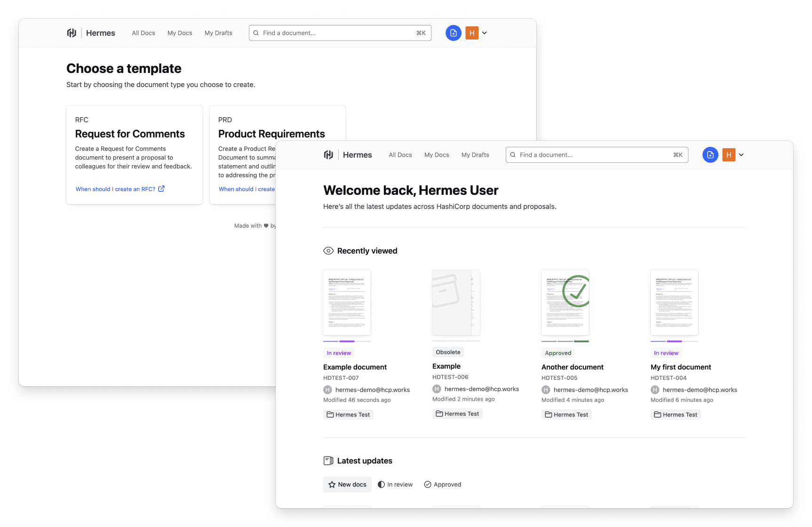Click the orange H user avatar in front window

tap(728, 155)
